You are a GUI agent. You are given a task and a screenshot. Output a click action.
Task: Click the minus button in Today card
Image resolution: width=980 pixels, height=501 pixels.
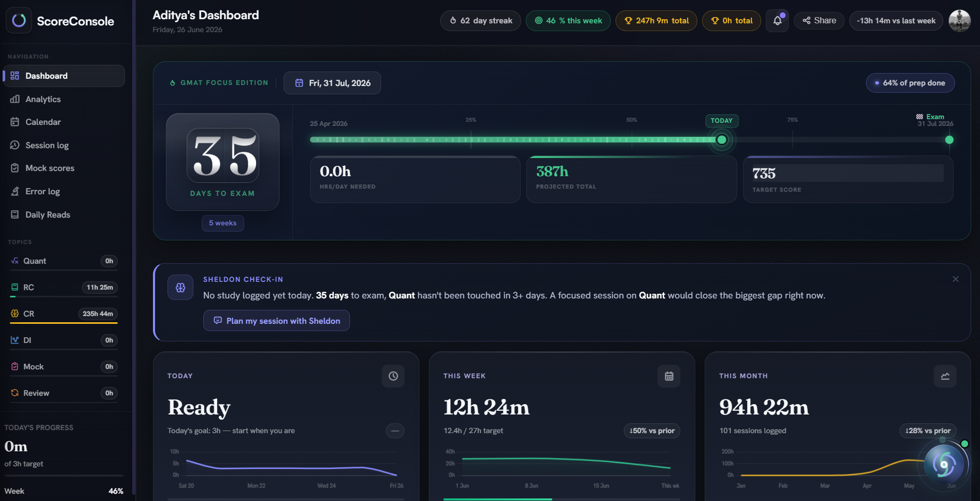tap(395, 431)
